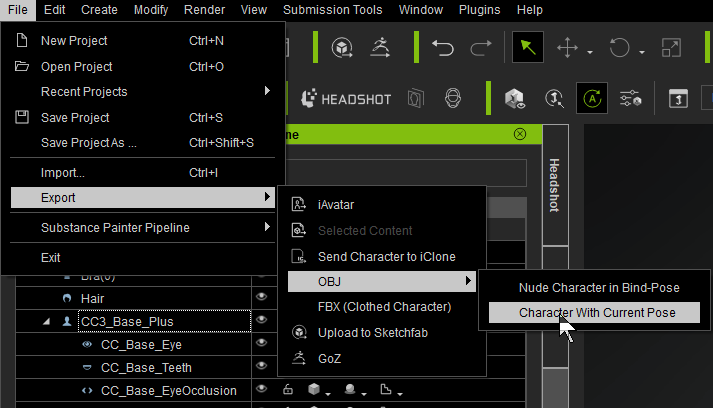Open the Move tool dropdown arrow

pos(590,53)
